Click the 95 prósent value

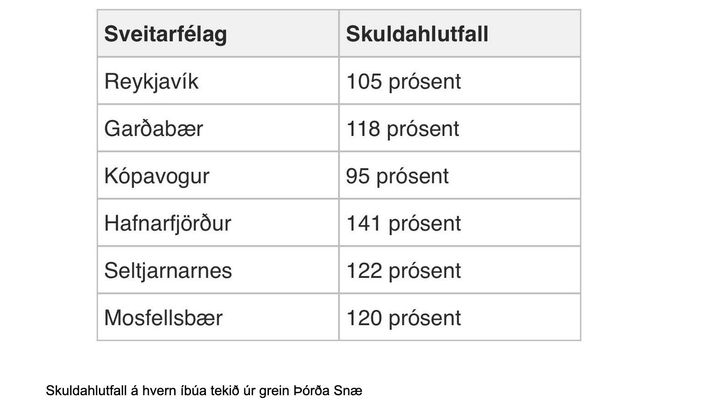(397, 176)
